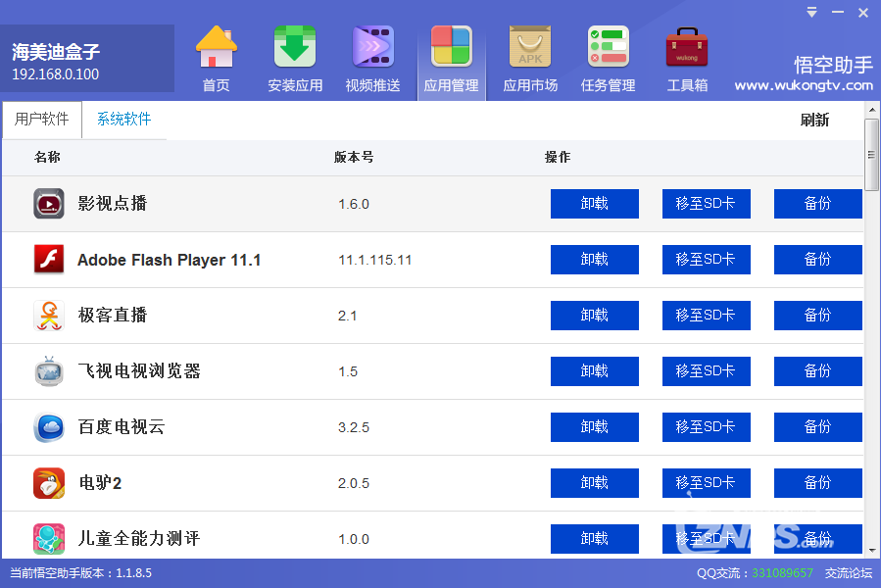Uninstall 电驴2
The height and width of the screenshot is (588, 881).
tap(595, 483)
